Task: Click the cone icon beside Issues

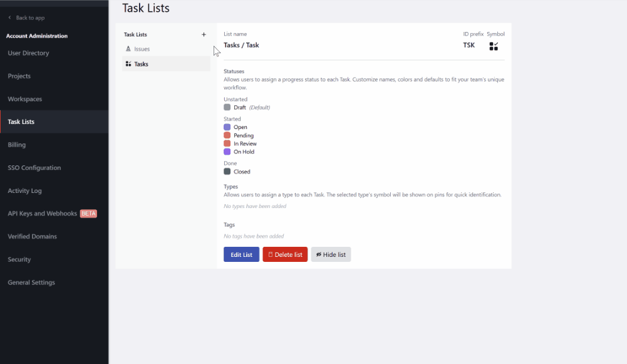Action: pyautogui.click(x=128, y=49)
